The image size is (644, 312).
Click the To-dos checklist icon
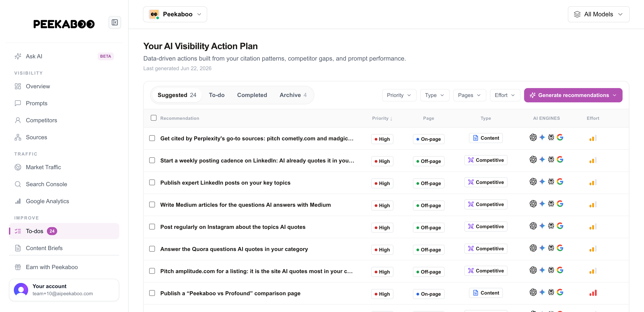coord(18,231)
